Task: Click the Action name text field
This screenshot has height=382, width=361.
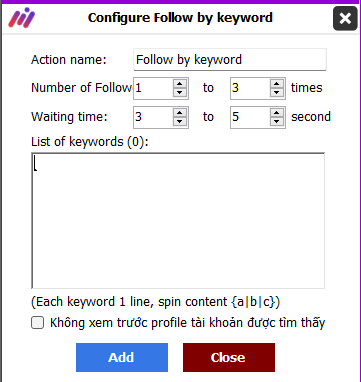Action: [x=230, y=60]
